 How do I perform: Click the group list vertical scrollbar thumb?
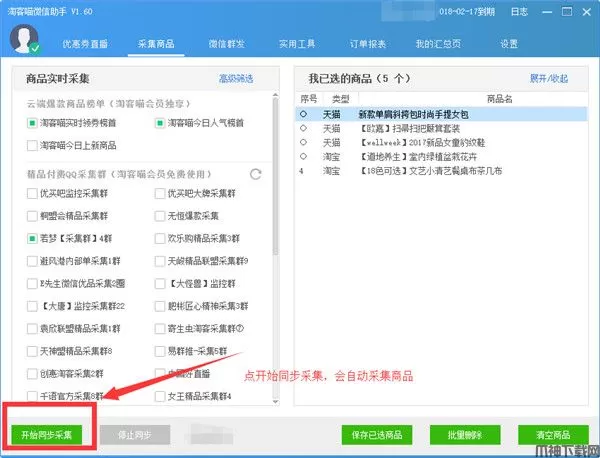point(275,176)
